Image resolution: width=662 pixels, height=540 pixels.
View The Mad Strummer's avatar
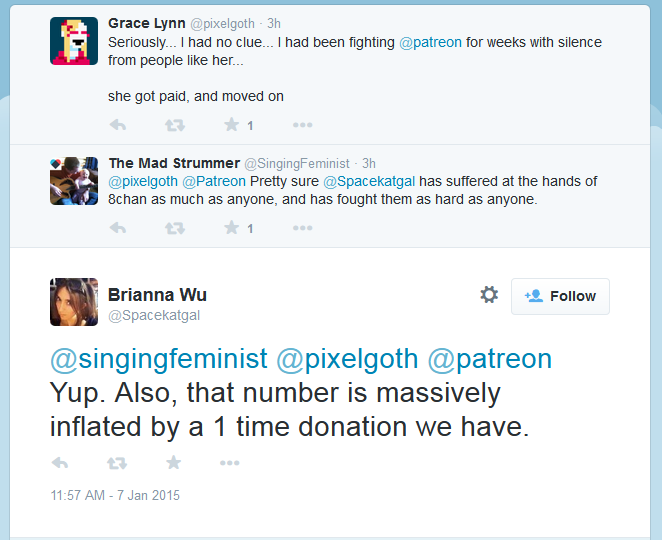[74, 181]
